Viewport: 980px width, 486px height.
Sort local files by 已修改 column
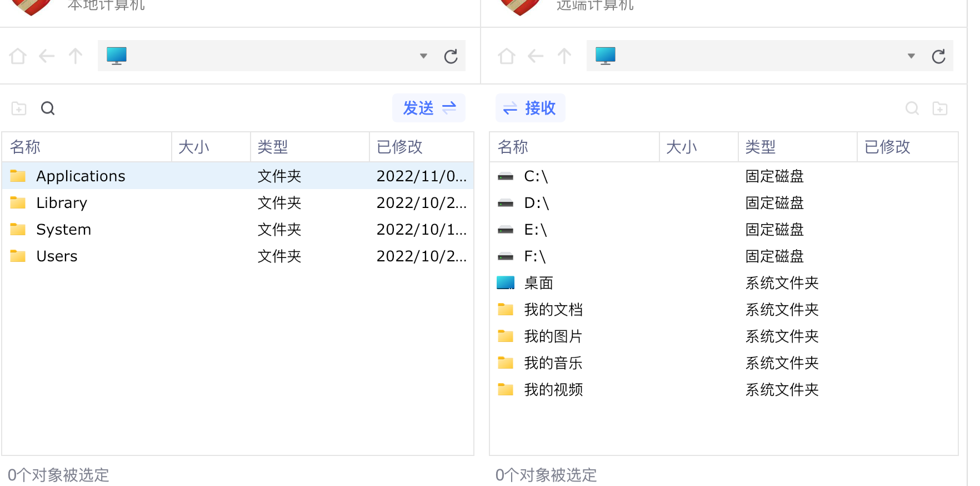tap(422, 147)
